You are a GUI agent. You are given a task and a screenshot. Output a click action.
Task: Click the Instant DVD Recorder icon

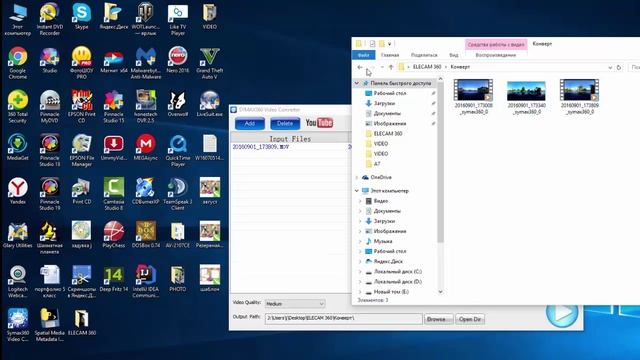coord(50,19)
